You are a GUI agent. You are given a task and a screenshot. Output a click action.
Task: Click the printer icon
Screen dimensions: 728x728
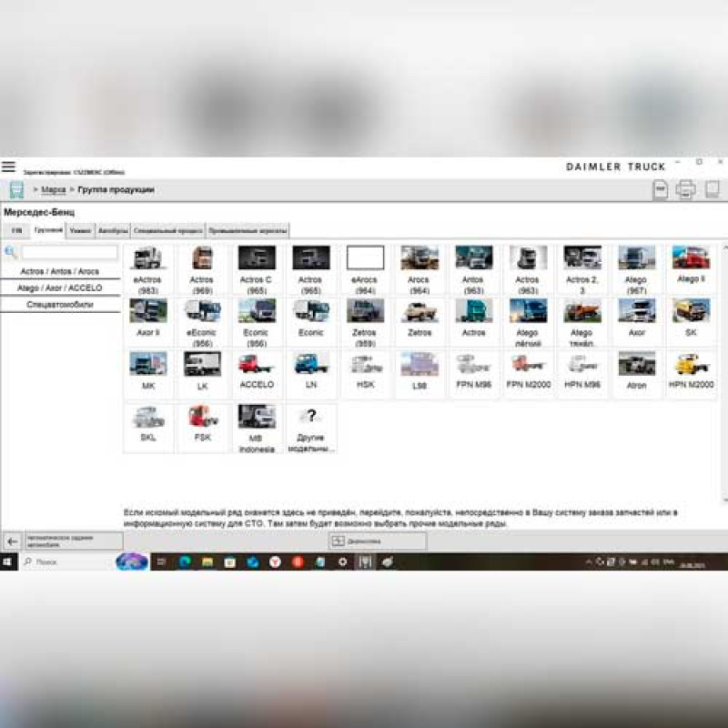pyautogui.click(x=686, y=189)
